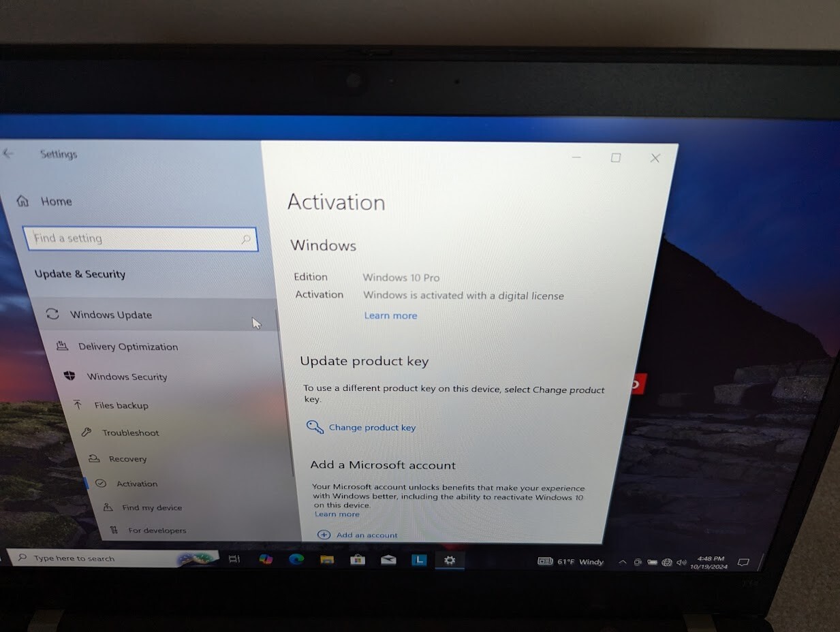The image size is (840, 632).
Task: Click the plus icon beside Add an account
Action: coord(324,535)
